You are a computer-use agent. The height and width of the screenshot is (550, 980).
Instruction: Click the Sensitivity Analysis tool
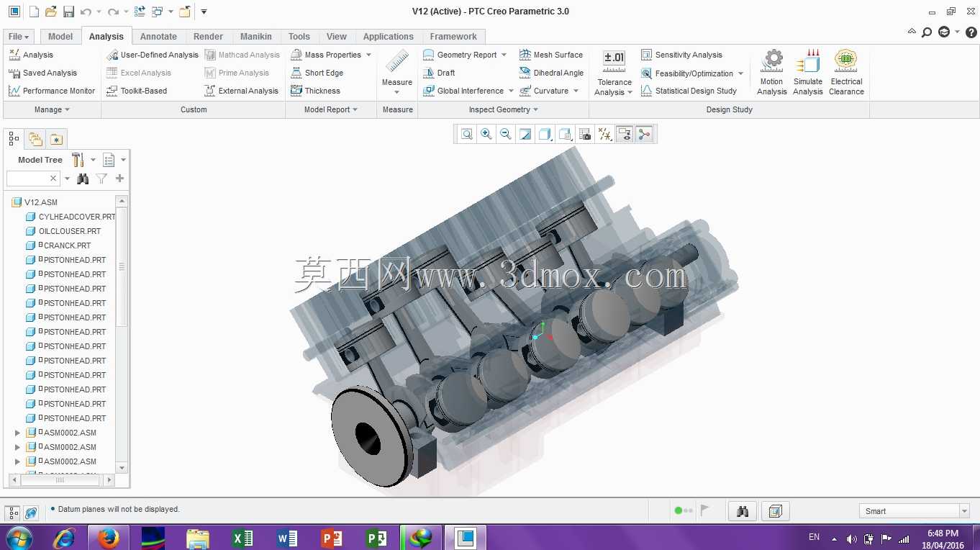click(681, 55)
